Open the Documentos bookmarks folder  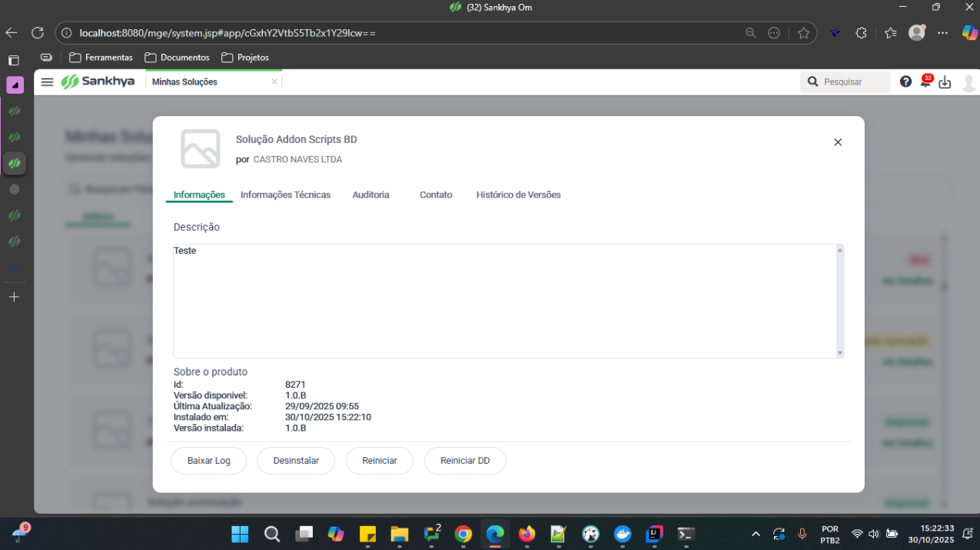click(x=177, y=58)
